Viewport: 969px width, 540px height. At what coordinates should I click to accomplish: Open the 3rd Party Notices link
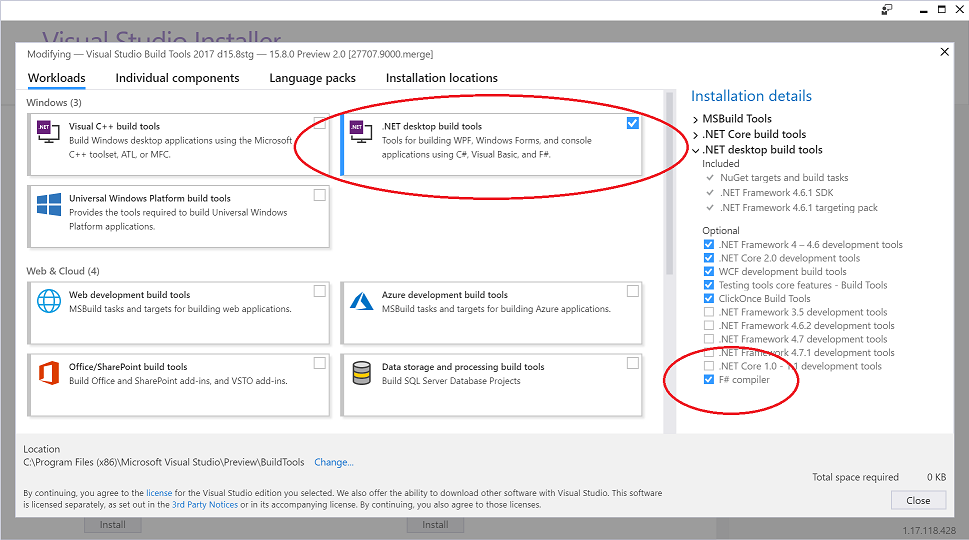(x=205, y=505)
